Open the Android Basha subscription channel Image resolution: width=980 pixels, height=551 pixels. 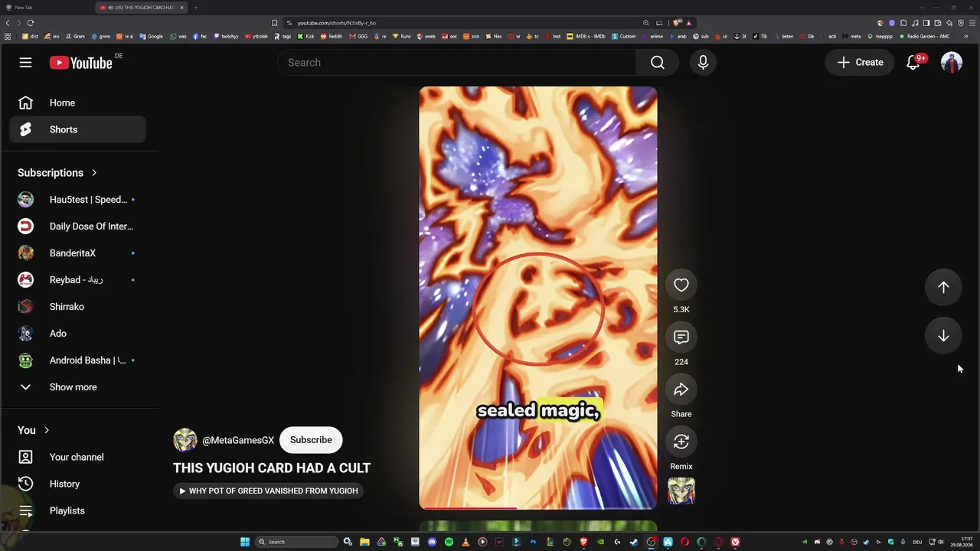click(x=78, y=360)
